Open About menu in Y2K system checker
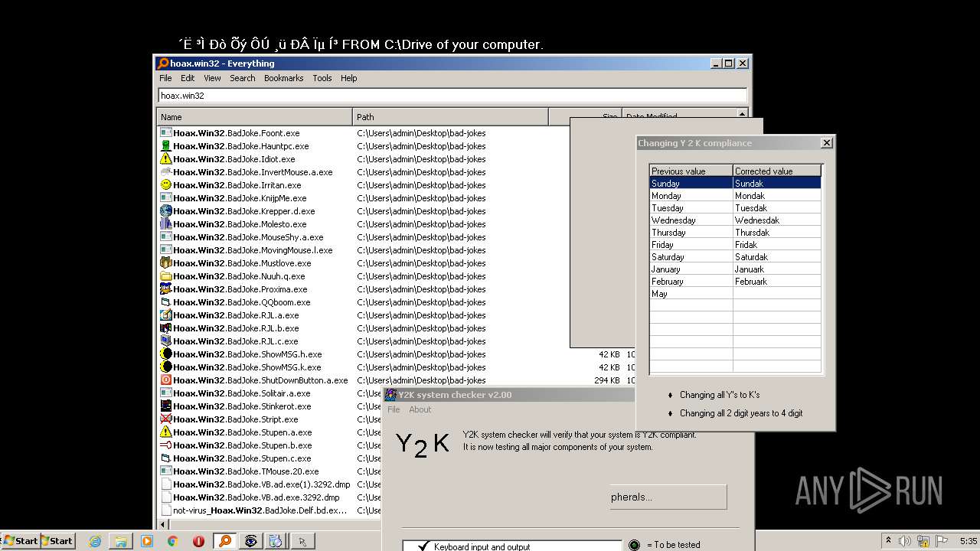 tap(420, 409)
